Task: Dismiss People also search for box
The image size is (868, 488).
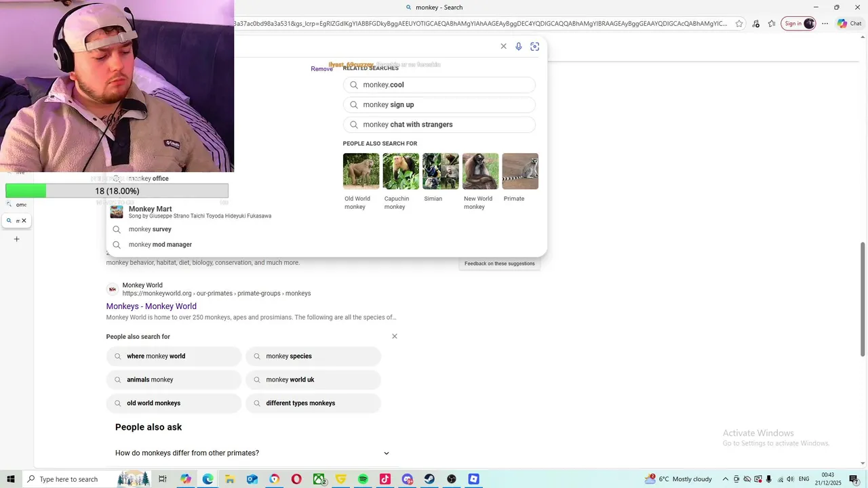Action: point(395,336)
